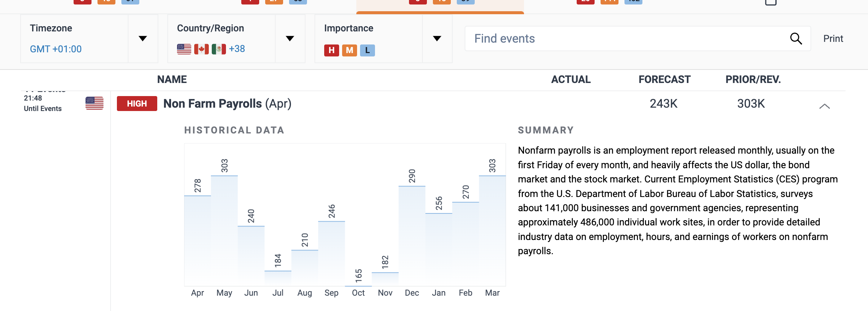Click the May bar labeled 303
This screenshot has height=311, width=868.
224,231
